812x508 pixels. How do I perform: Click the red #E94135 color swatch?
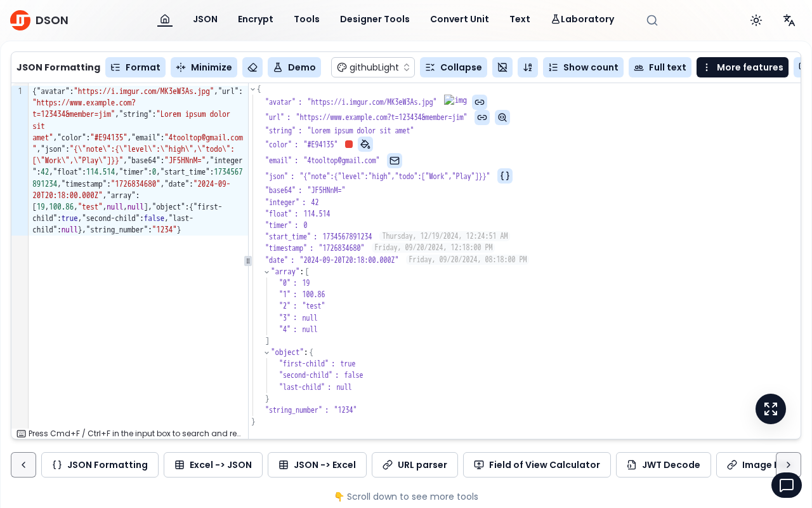point(349,145)
